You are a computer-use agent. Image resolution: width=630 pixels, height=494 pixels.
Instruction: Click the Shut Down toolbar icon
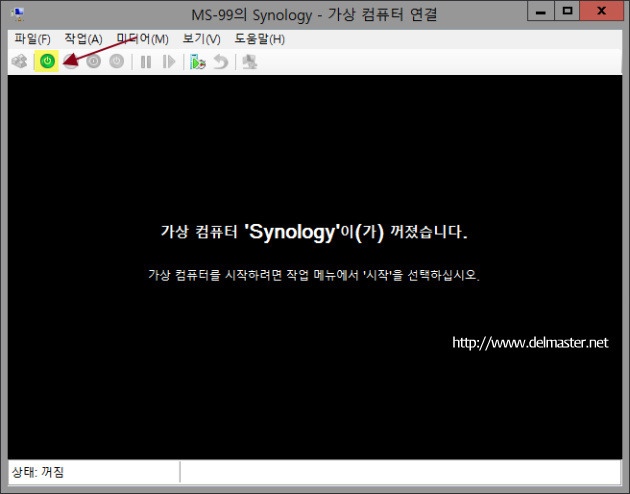point(94,61)
